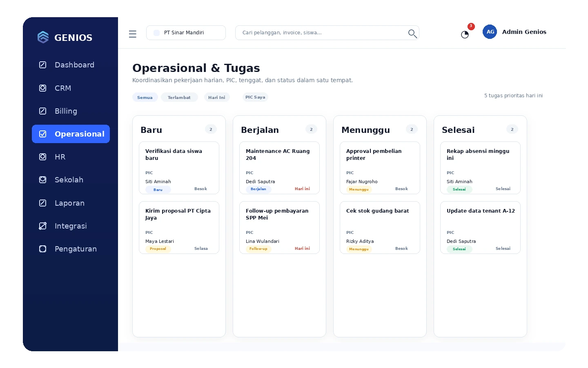
Task: Click the PIC name Lina Wulandari
Action: tap(263, 241)
